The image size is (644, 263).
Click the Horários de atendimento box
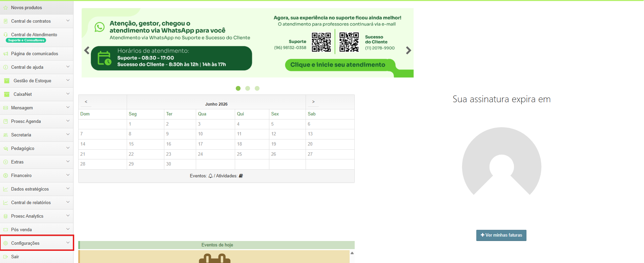click(171, 58)
